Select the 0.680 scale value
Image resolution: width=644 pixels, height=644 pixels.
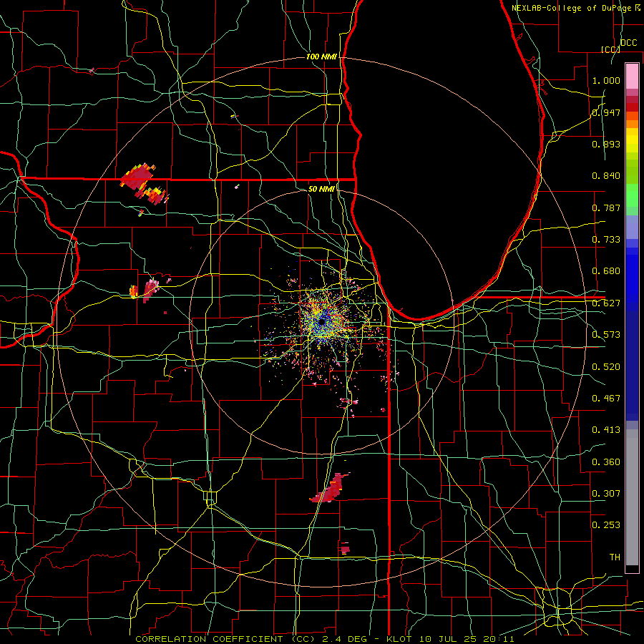[606, 271]
